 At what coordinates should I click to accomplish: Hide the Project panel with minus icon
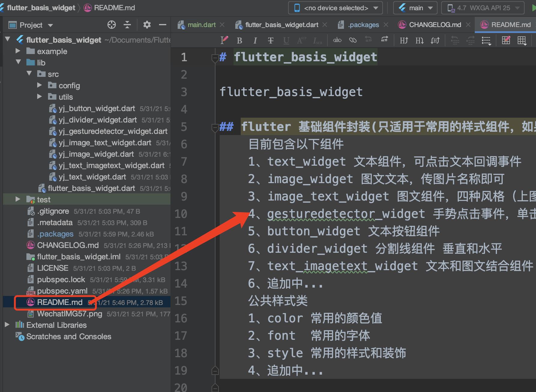click(x=163, y=25)
